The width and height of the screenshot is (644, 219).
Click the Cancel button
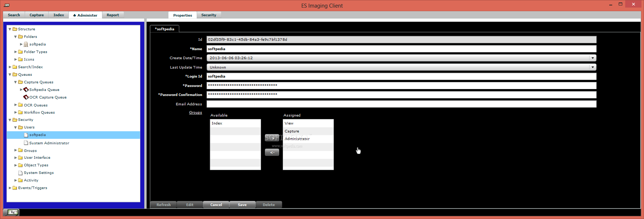click(216, 205)
